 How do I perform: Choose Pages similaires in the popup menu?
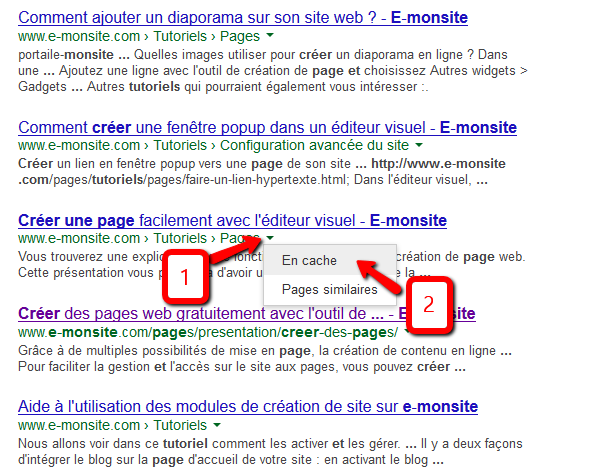click(x=330, y=289)
